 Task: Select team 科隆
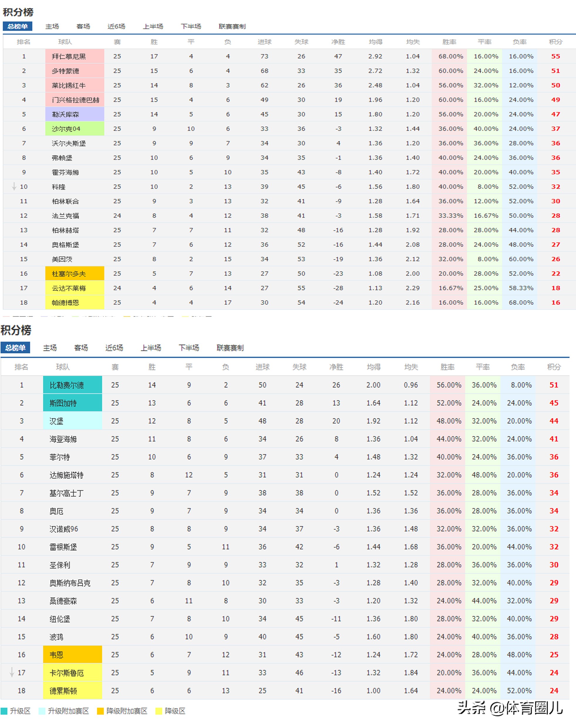coord(59,187)
